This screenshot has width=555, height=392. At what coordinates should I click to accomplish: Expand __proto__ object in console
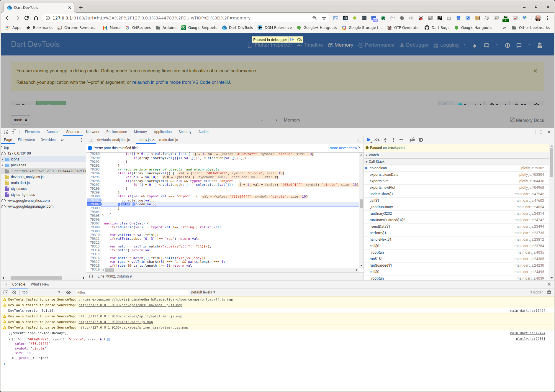pos(13,358)
